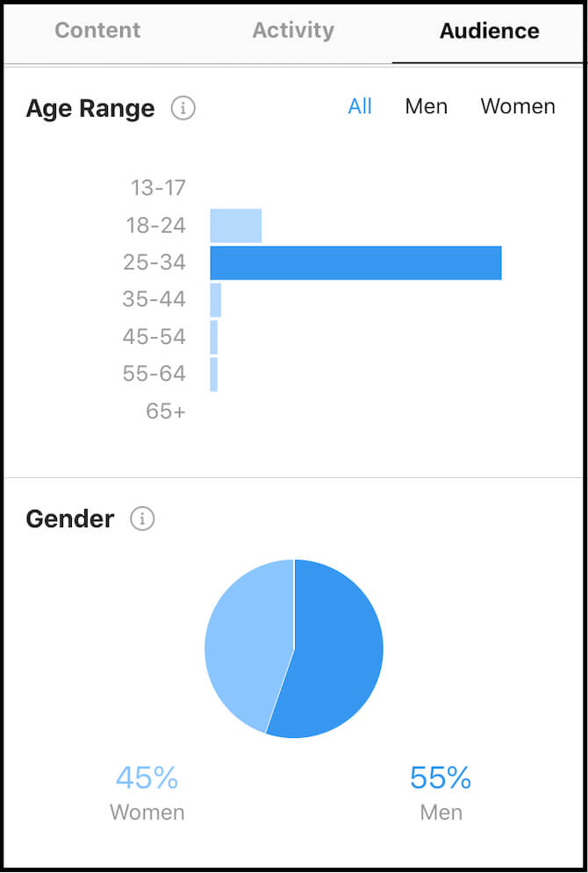Filter age range by Men

[427, 107]
